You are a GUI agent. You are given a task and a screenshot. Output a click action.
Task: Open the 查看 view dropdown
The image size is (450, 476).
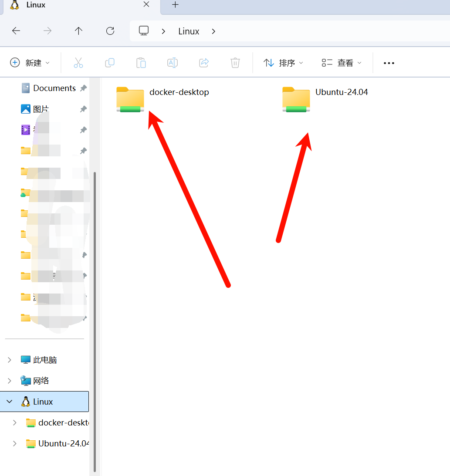(x=342, y=63)
